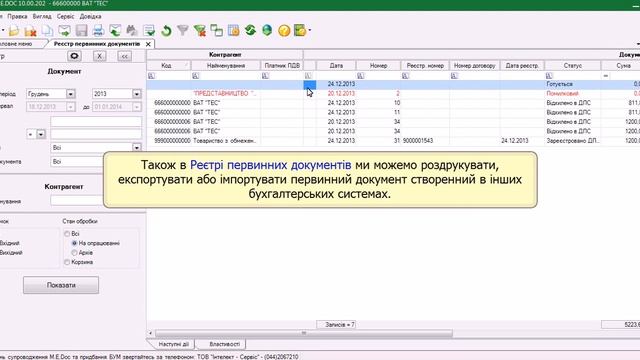Open the 18.12.2013 start date dropdown
640x360 pixels.
(x=71, y=107)
